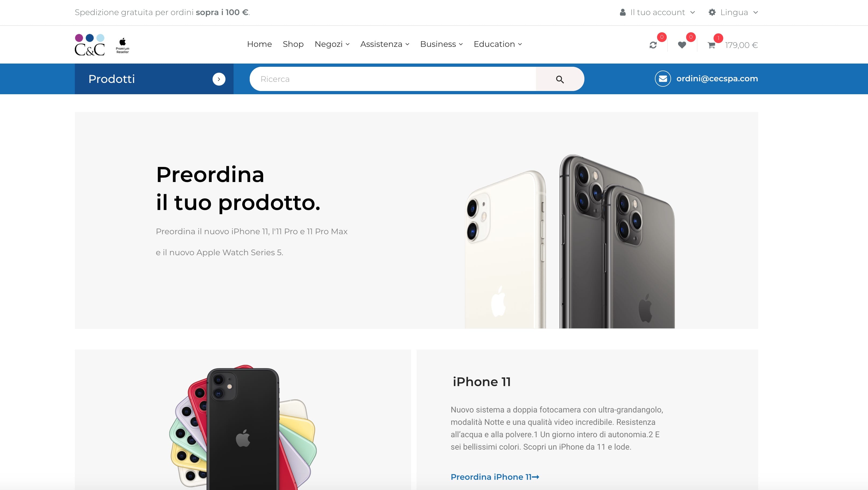This screenshot has height=490, width=868.
Task: Open the wishlist heart icon
Action: coord(682,45)
